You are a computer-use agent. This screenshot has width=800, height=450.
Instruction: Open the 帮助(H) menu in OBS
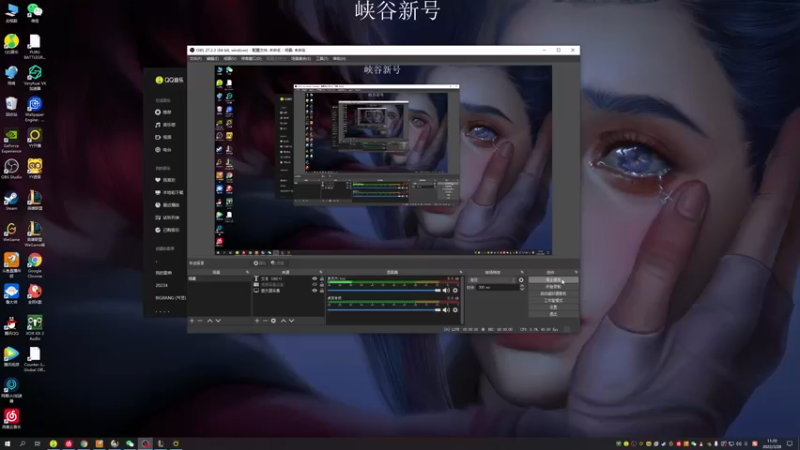[x=339, y=59]
